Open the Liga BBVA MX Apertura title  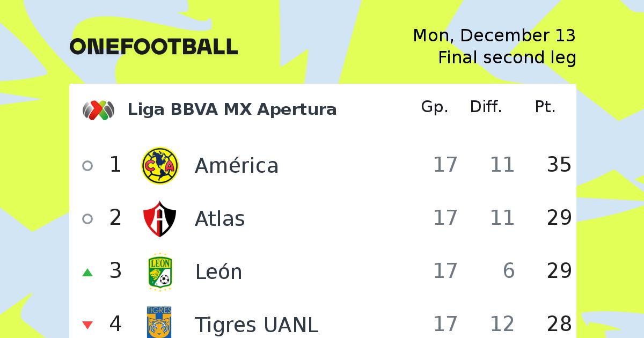232,109
